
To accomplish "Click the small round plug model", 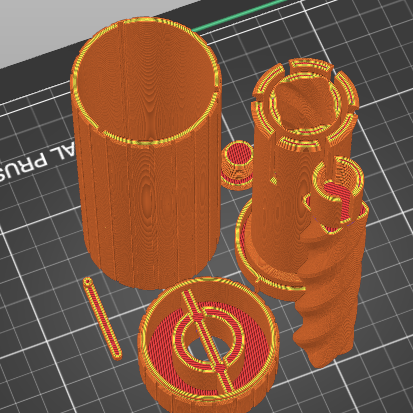I will [x=237, y=165].
